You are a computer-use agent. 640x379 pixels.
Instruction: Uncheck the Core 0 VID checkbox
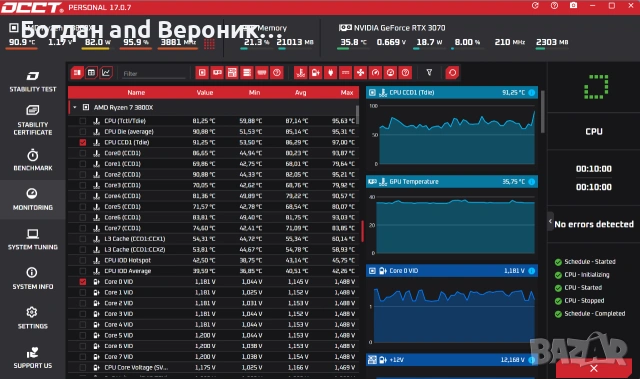tap(83, 281)
